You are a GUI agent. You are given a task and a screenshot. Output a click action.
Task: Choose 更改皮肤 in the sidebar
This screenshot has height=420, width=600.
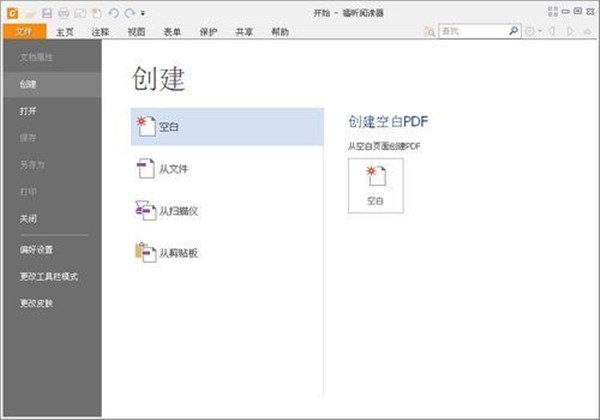[36, 303]
